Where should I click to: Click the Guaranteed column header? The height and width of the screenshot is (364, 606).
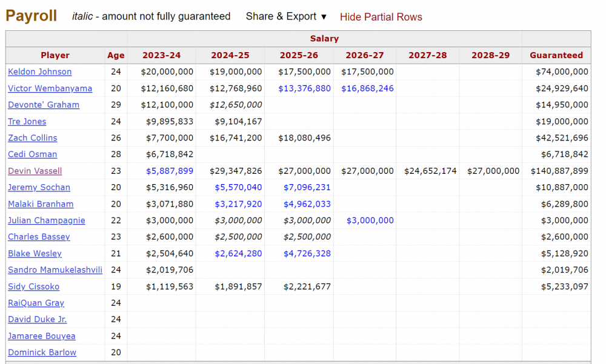[x=556, y=55]
